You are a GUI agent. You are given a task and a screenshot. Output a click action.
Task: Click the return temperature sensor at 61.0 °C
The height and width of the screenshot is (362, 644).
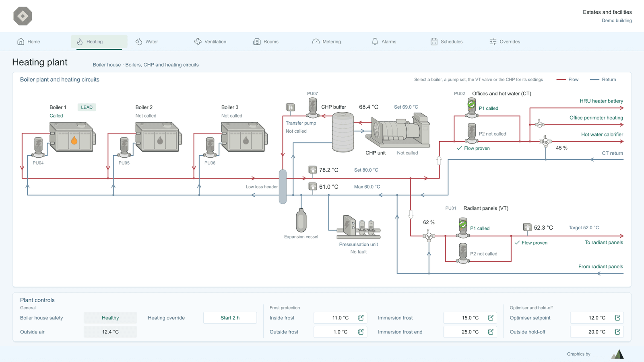pos(313,187)
